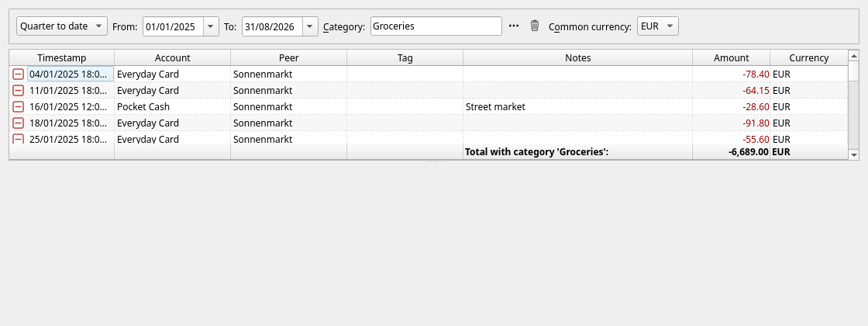Select the 18/01/2025 timestamp cell
Image resolution: width=868 pixels, height=326 pixels.
(x=71, y=123)
